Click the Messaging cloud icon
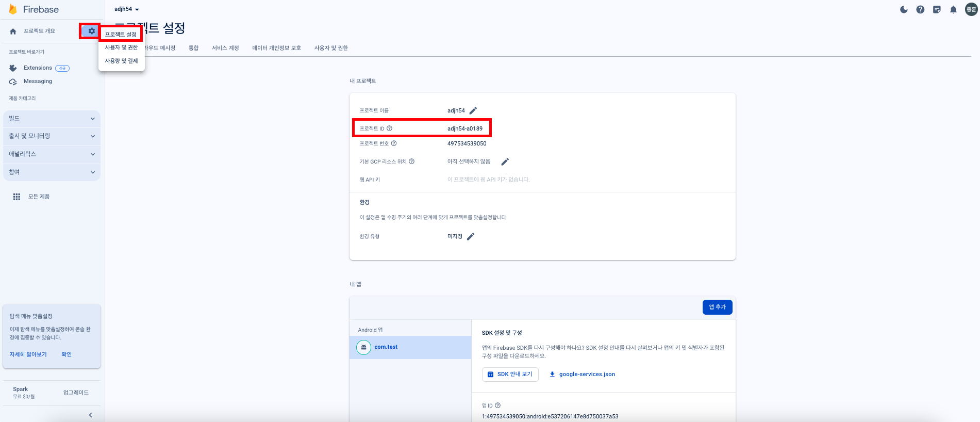Screen dimensions: 980x422 (13, 82)
